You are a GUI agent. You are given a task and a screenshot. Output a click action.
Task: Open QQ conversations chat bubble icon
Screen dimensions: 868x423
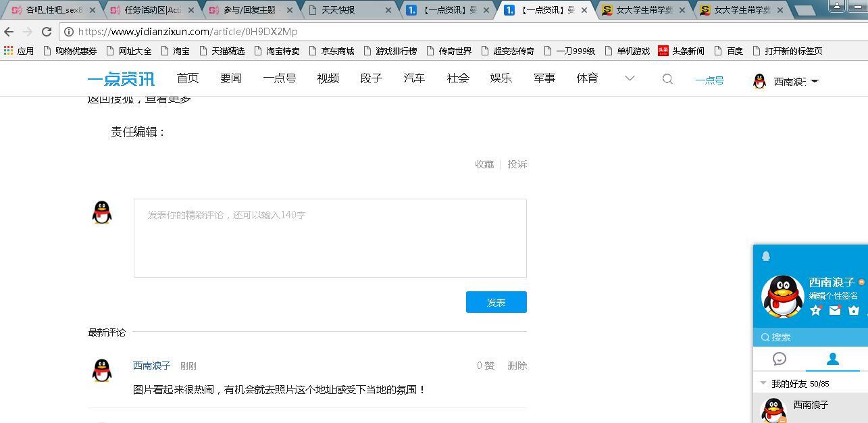(x=780, y=359)
